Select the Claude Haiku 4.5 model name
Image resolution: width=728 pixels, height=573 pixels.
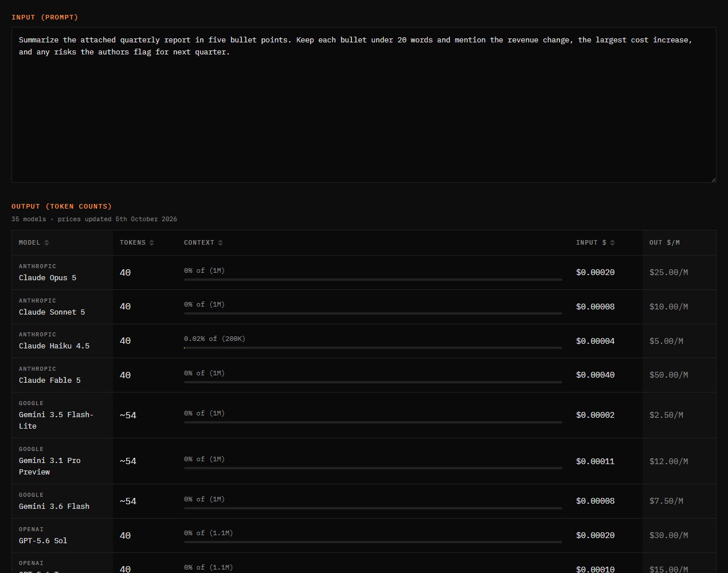[x=54, y=346]
